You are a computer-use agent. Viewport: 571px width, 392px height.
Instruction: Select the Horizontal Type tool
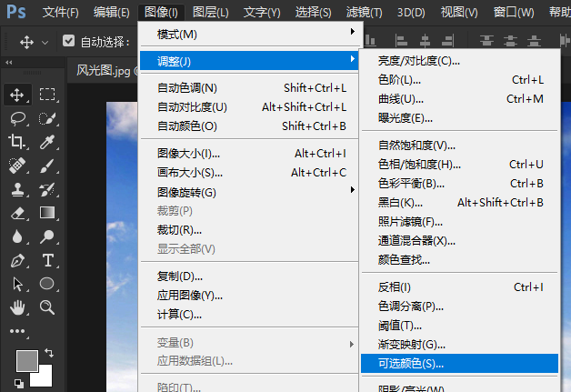pos(47,260)
